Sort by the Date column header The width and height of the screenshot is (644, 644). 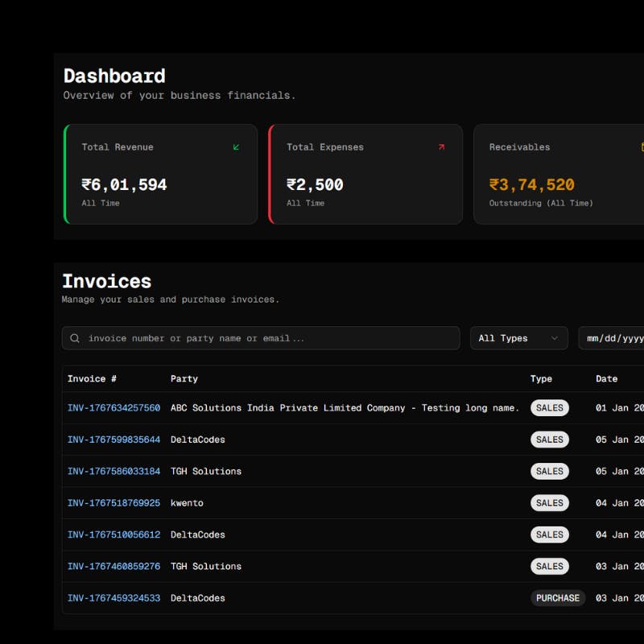pos(605,378)
